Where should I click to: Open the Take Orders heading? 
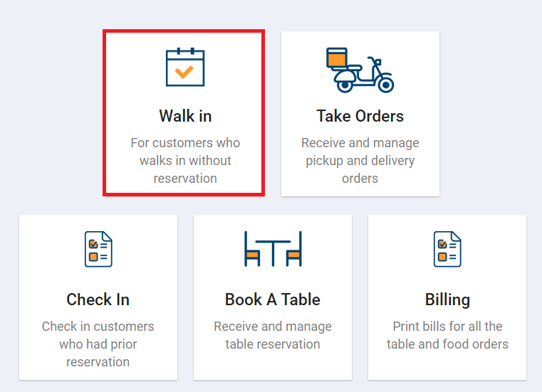(x=360, y=116)
